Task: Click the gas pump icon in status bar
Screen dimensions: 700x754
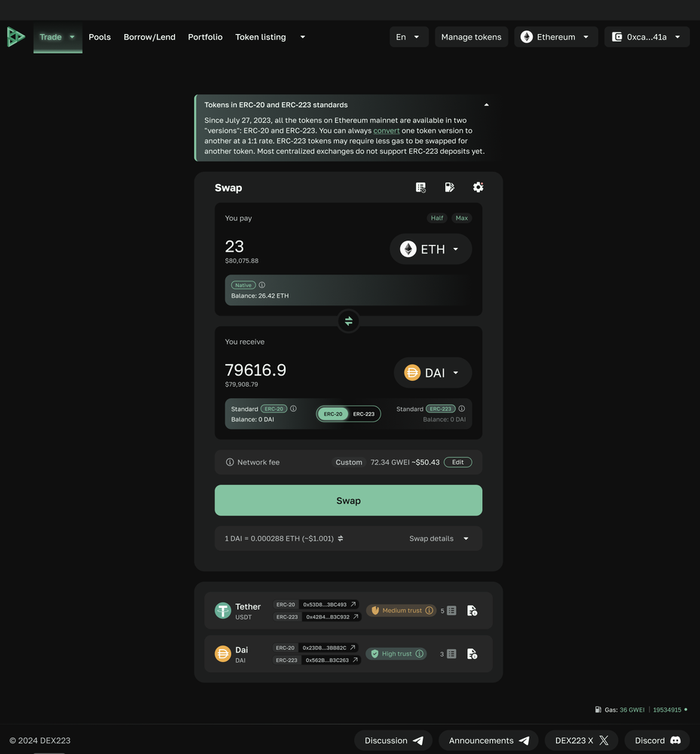Action: click(x=598, y=710)
